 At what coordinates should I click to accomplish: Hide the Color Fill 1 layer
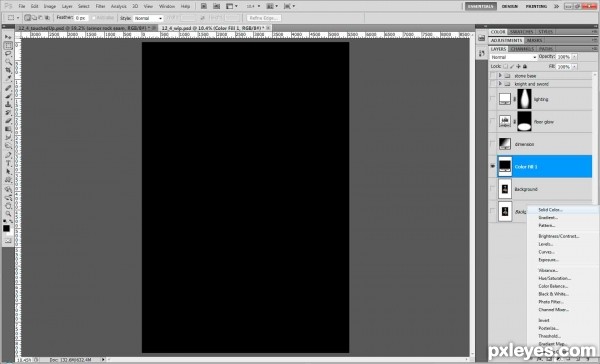492,166
